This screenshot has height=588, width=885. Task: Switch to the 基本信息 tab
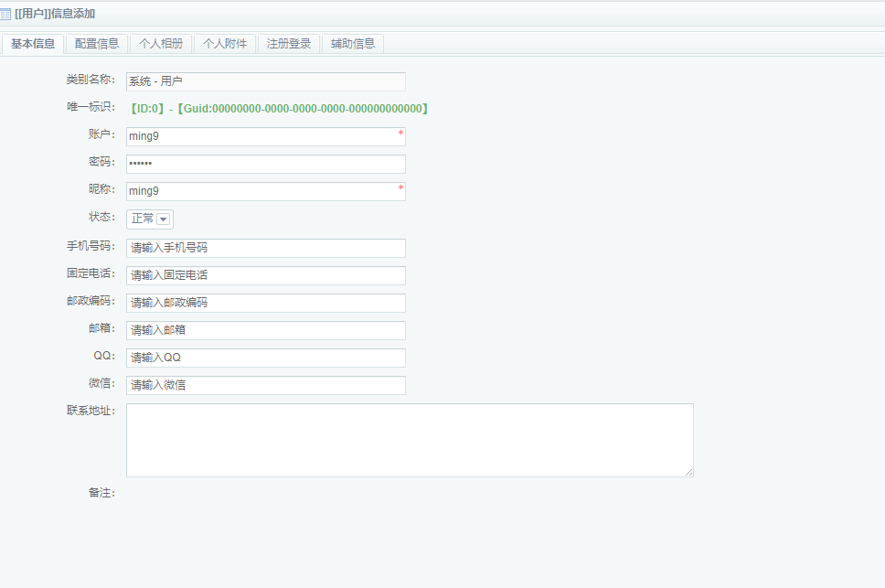33,44
